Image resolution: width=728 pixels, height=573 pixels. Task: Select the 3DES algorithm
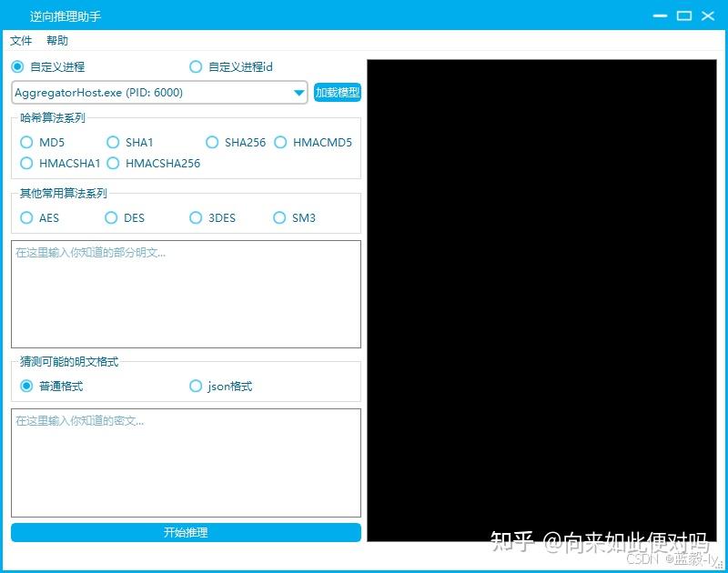pyautogui.click(x=196, y=218)
